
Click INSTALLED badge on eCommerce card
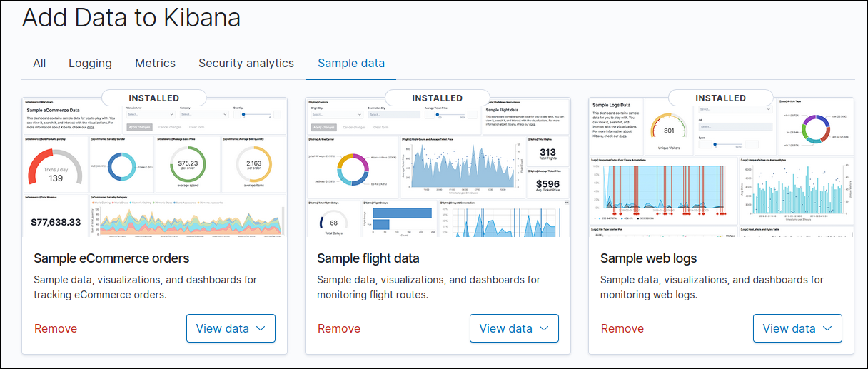(x=154, y=98)
